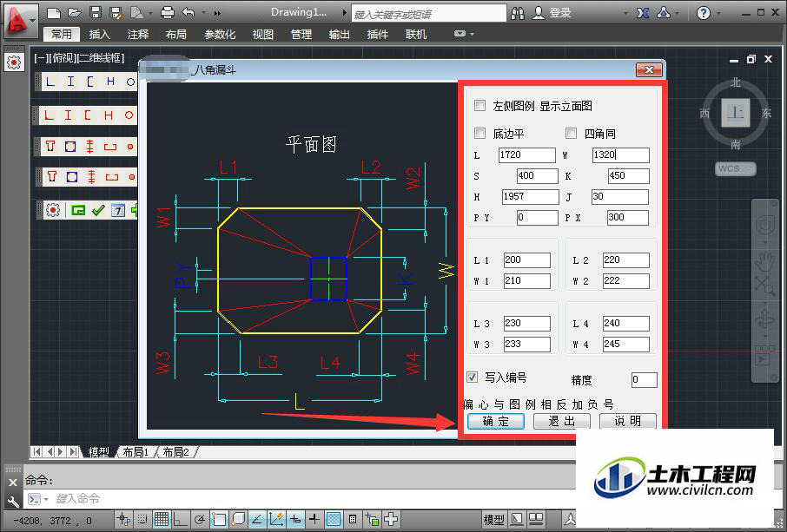Click the Autodesk 360 triangle icon
This screenshot has width=787, height=532.
click(x=664, y=12)
